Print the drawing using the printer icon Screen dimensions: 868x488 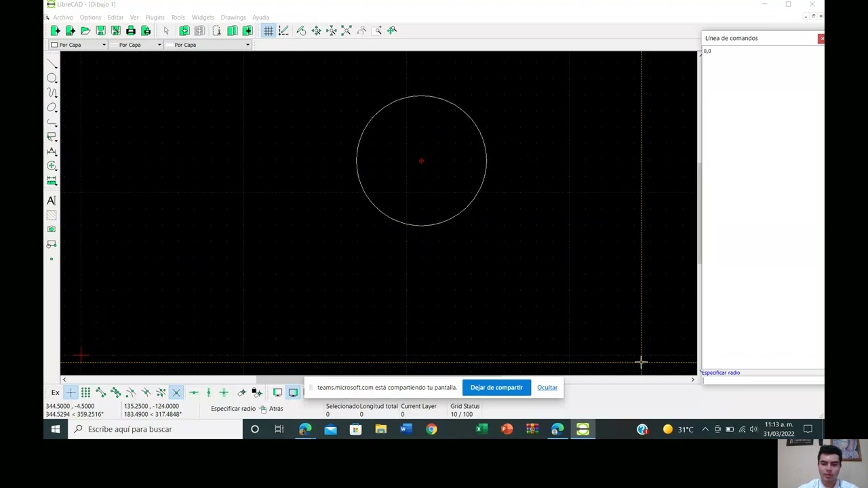(x=130, y=30)
